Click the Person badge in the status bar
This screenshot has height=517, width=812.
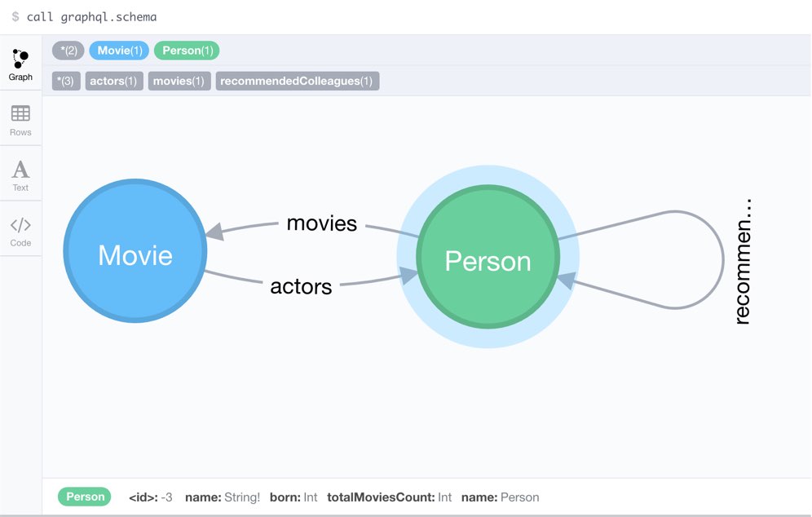(84, 497)
